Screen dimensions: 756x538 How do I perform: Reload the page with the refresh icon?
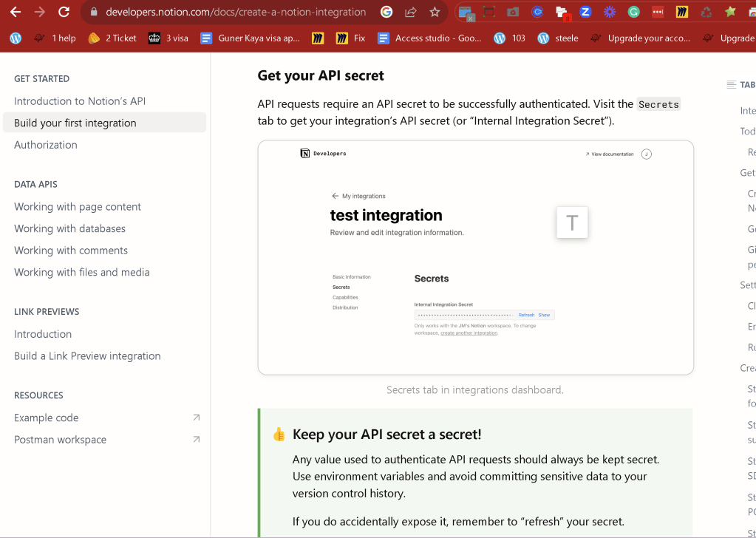pos(64,12)
